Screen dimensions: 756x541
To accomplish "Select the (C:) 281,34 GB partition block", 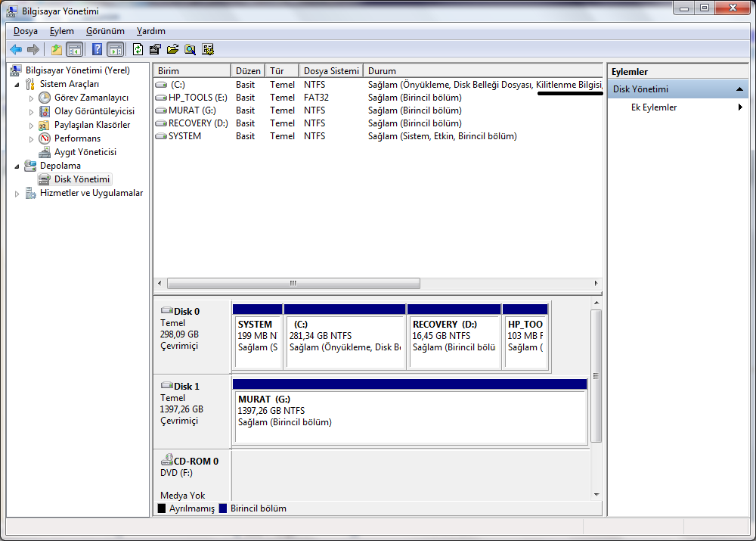I will tap(345, 337).
